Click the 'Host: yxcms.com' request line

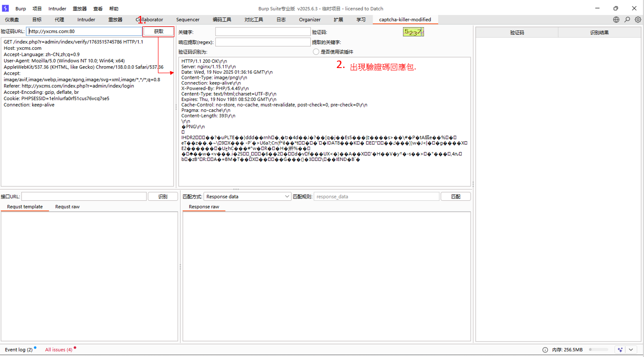(x=22, y=48)
